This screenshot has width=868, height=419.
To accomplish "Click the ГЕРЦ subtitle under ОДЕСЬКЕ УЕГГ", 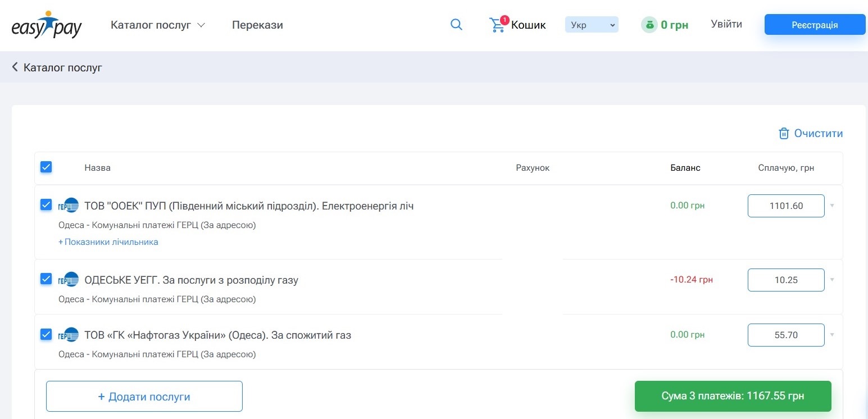I will (157, 299).
